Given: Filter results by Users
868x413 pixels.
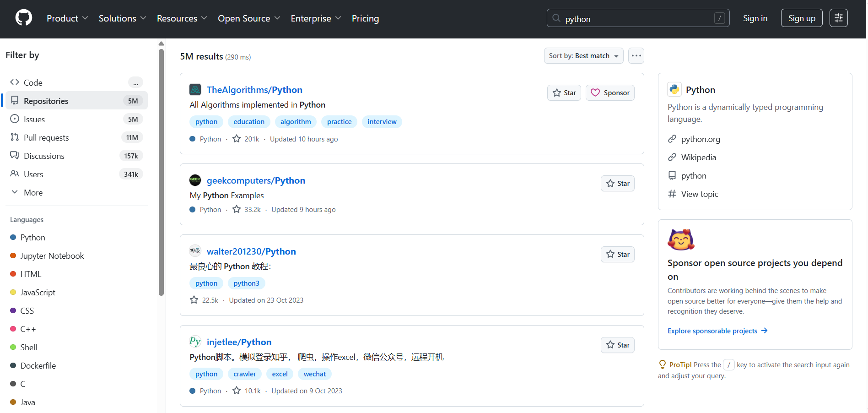Looking at the screenshot, I should (76, 174).
